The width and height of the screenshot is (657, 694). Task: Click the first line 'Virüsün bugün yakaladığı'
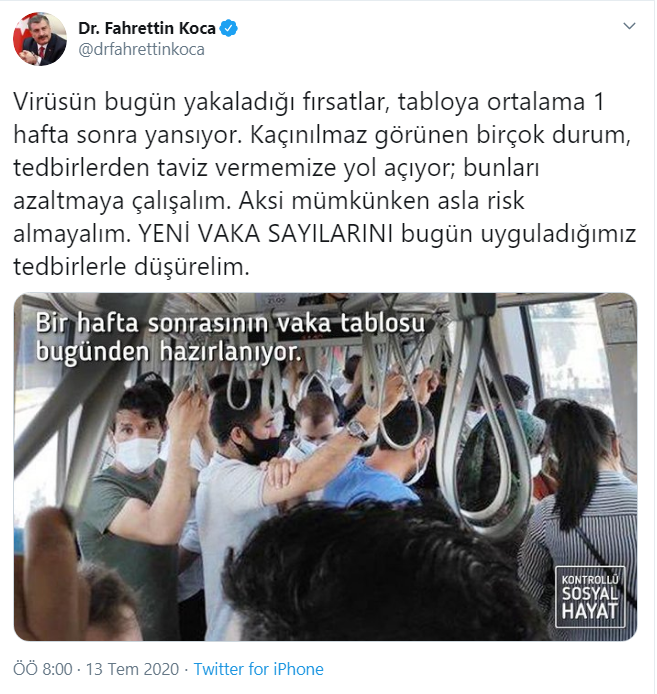154,102
